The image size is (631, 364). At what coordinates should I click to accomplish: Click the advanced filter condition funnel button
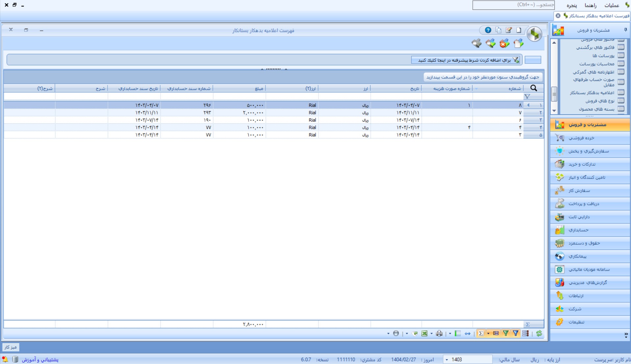coord(466,60)
